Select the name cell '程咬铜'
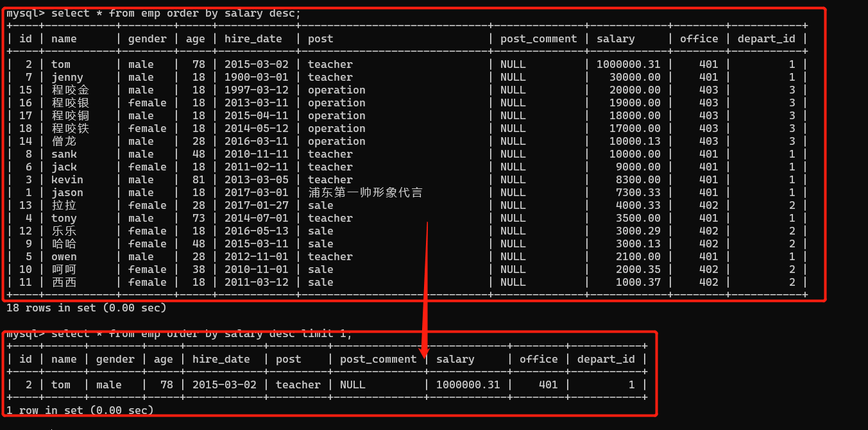 [x=71, y=115]
